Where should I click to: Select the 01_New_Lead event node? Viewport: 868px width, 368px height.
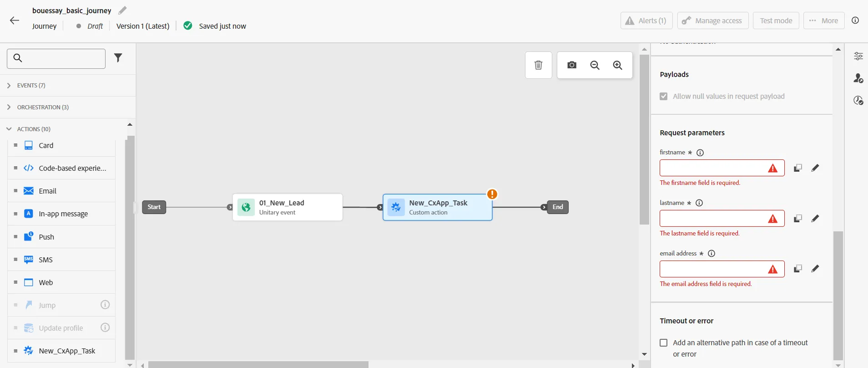point(288,207)
